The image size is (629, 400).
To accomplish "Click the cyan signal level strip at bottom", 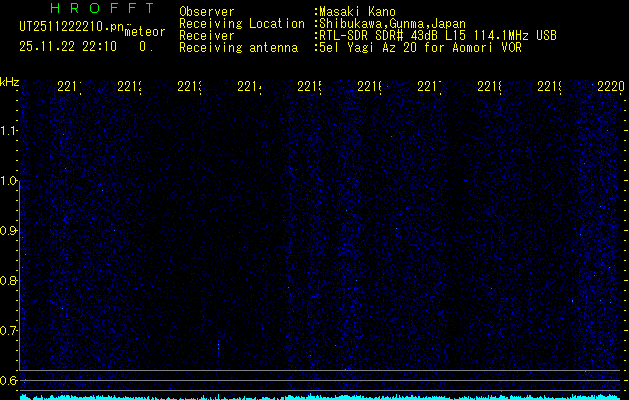I will click(321, 397).
